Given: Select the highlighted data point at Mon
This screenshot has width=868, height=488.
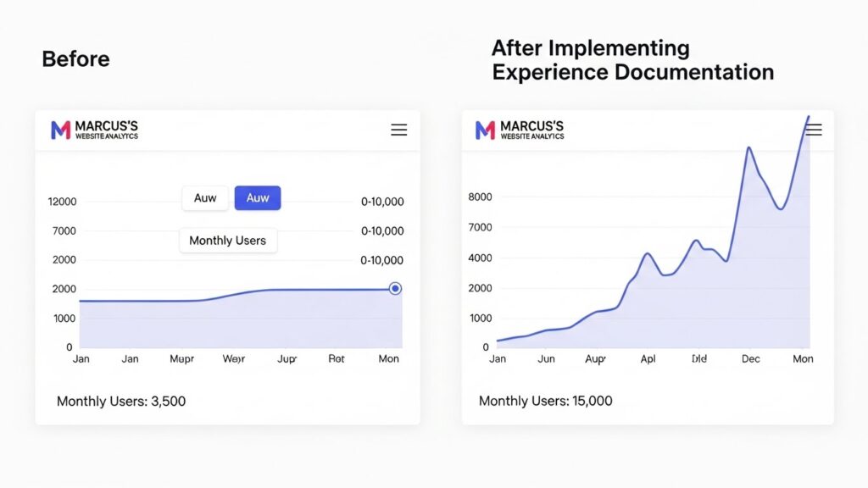Looking at the screenshot, I should point(394,288).
